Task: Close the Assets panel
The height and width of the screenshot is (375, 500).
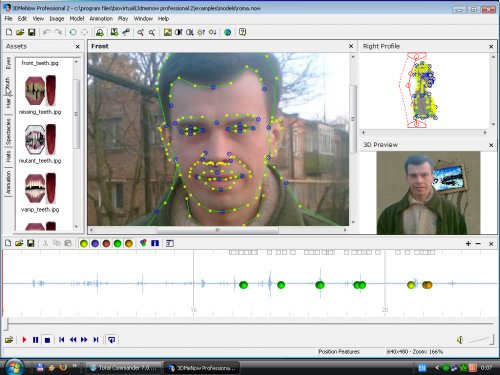Action: coord(78,47)
